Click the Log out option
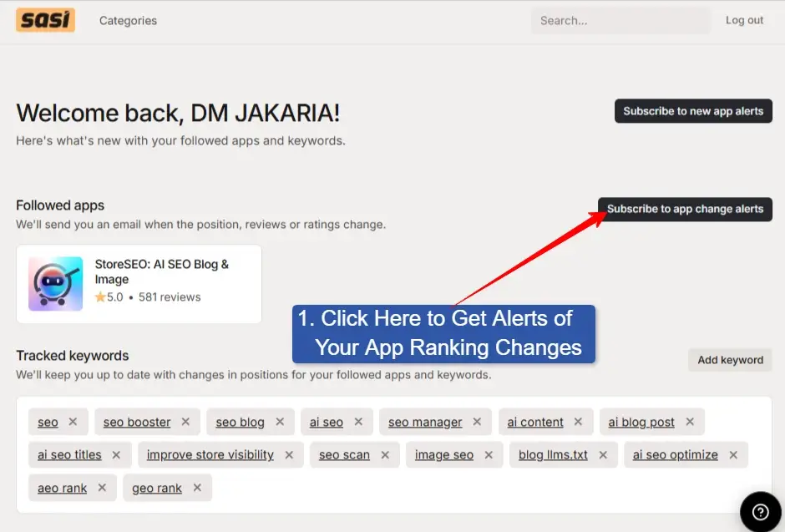 point(743,20)
